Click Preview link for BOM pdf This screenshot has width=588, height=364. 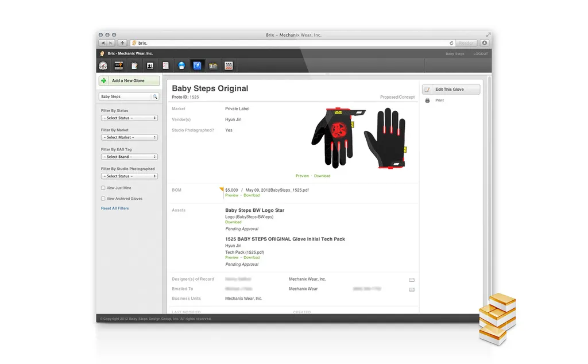coord(232,195)
